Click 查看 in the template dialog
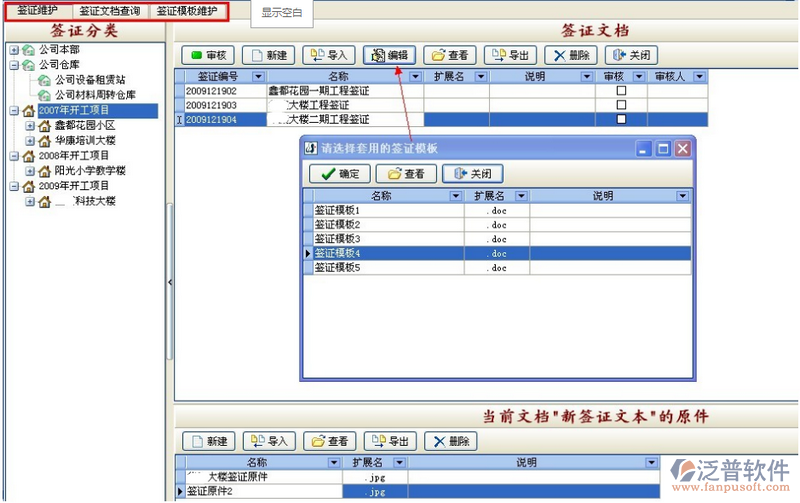This screenshot has height=503, width=800. [x=406, y=174]
